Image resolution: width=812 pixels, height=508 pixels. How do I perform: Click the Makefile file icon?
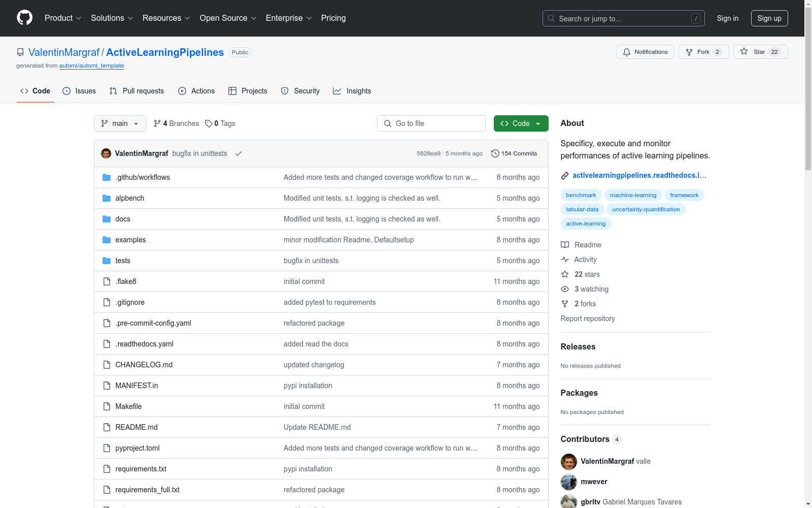107,406
